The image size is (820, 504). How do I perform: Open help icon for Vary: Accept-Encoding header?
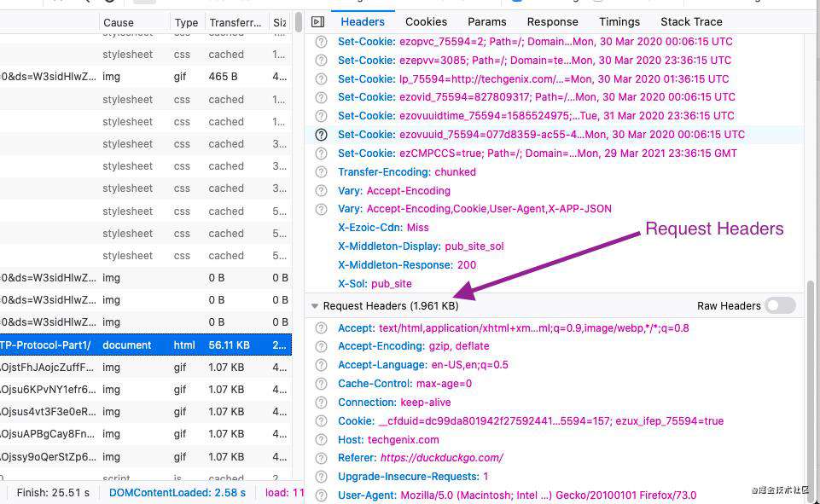[x=321, y=191]
